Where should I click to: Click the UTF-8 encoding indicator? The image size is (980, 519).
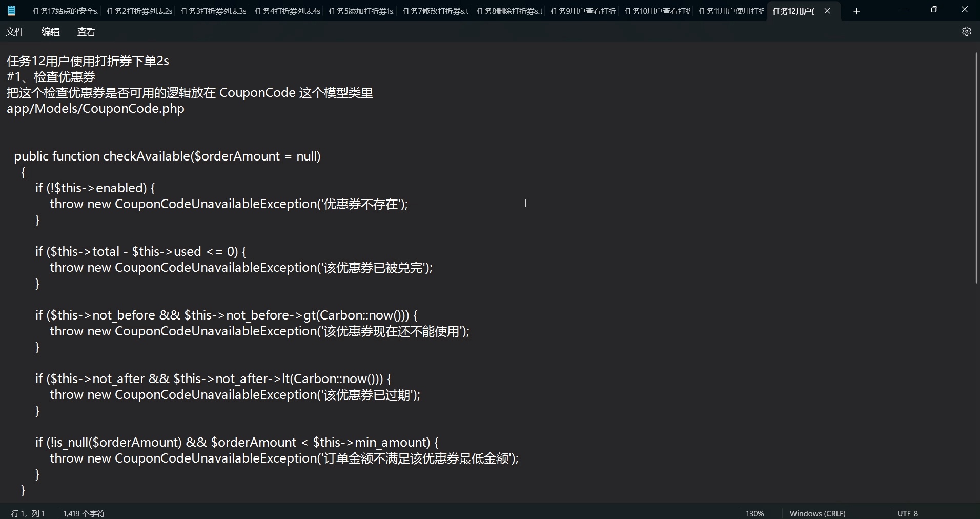[x=907, y=513]
